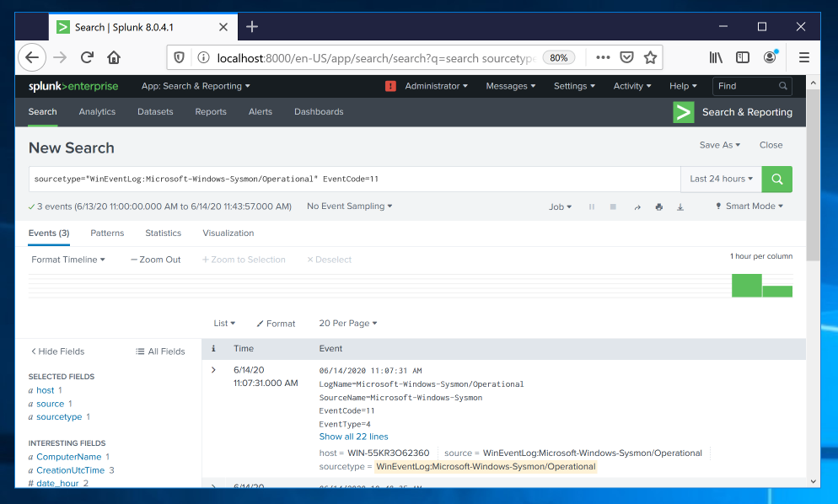Share the search job
Screen dimensions: 838x504
pos(637,206)
